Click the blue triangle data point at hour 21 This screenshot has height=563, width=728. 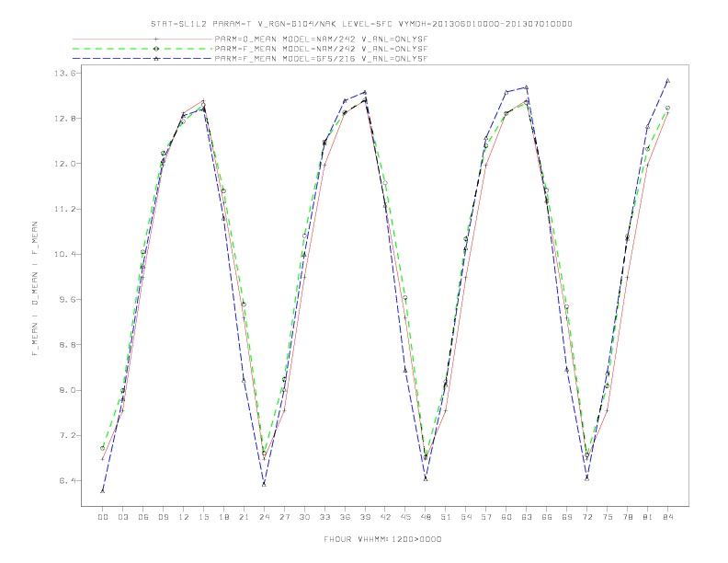(x=244, y=381)
